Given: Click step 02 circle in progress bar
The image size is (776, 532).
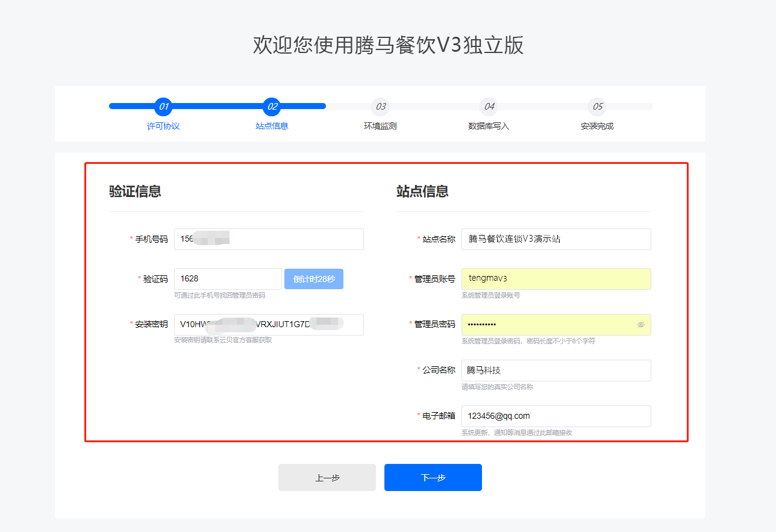Looking at the screenshot, I should [272, 107].
